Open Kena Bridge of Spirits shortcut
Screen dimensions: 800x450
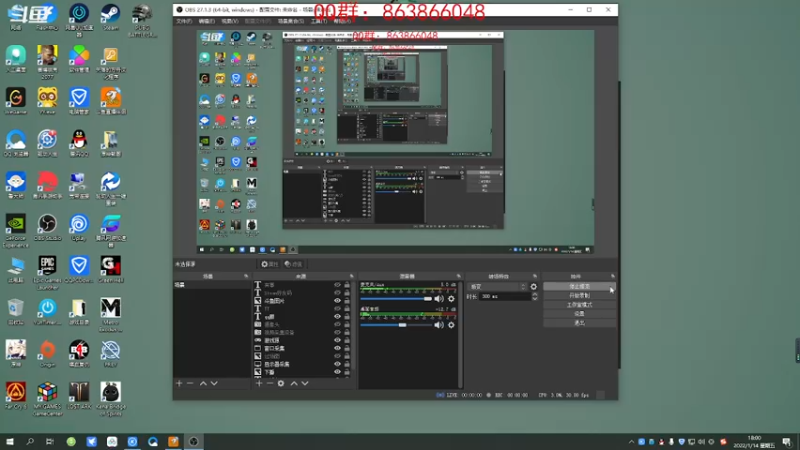(x=110, y=399)
